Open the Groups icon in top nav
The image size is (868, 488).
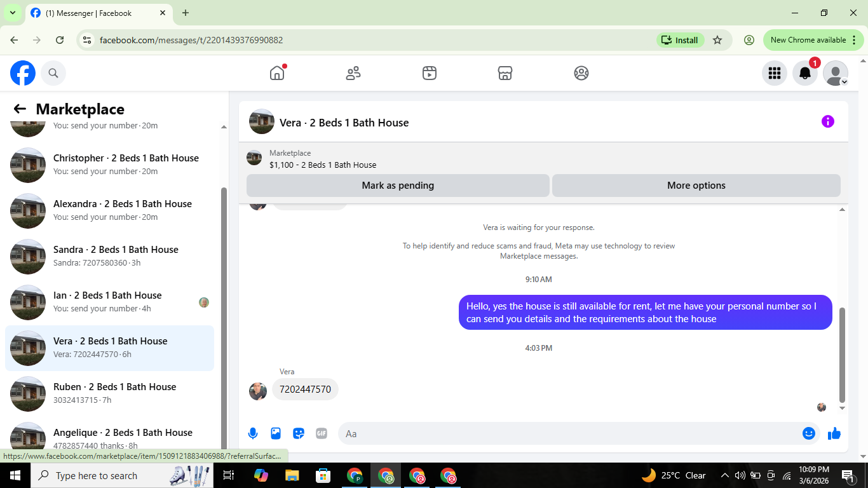pyautogui.click(x=581, y=73)
